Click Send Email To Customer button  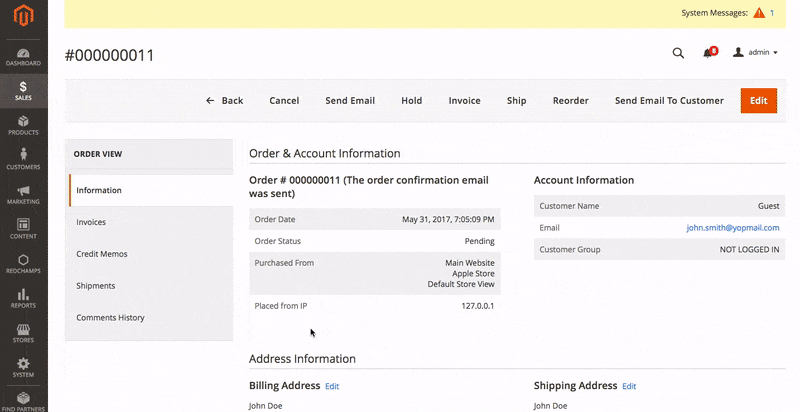[669, 100]
